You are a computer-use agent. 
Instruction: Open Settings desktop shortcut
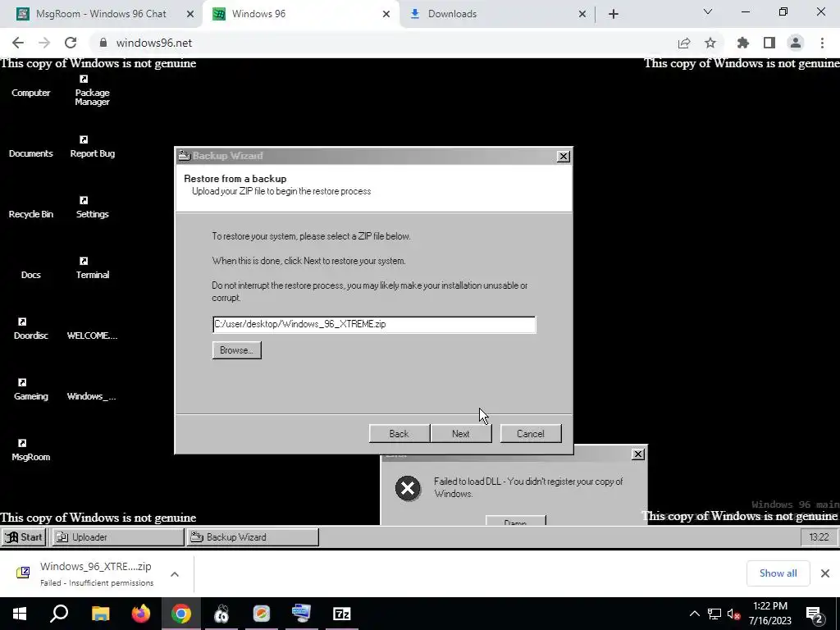[x=92, y=208]
